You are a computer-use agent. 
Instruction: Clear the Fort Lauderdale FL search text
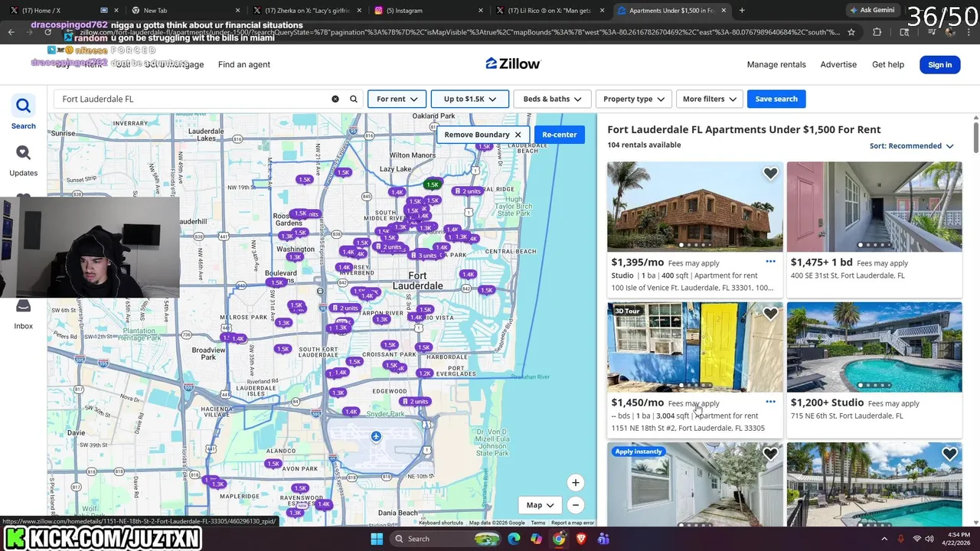tap(335, 99)
